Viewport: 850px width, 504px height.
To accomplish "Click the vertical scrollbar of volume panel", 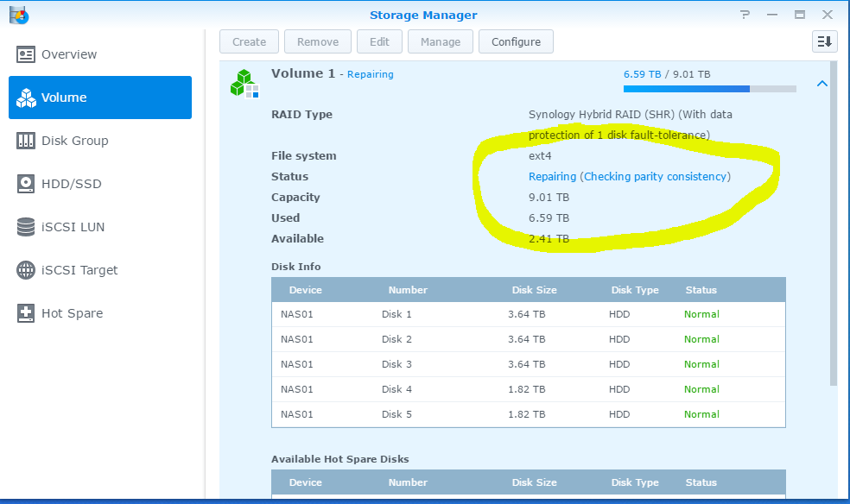I will [x=833, y=224].
